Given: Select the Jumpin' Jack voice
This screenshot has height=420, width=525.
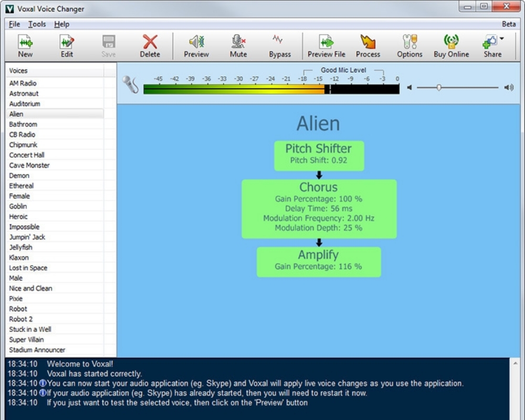Looking at the screenshot, I should click(x=55, y=237).
